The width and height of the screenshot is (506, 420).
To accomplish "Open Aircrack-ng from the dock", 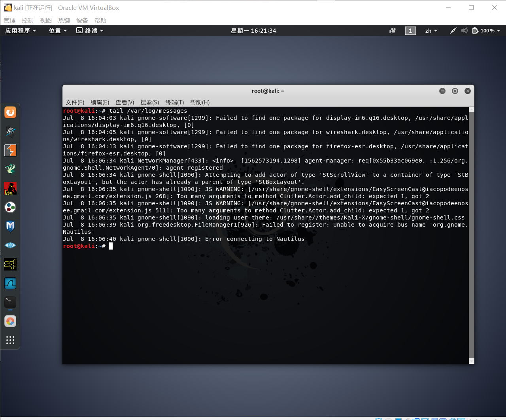I will [10, 132].
